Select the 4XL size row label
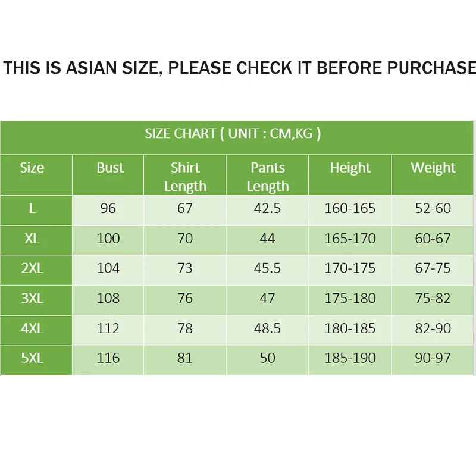The width and height of the screenshot is (476, 476). [32, 328]
